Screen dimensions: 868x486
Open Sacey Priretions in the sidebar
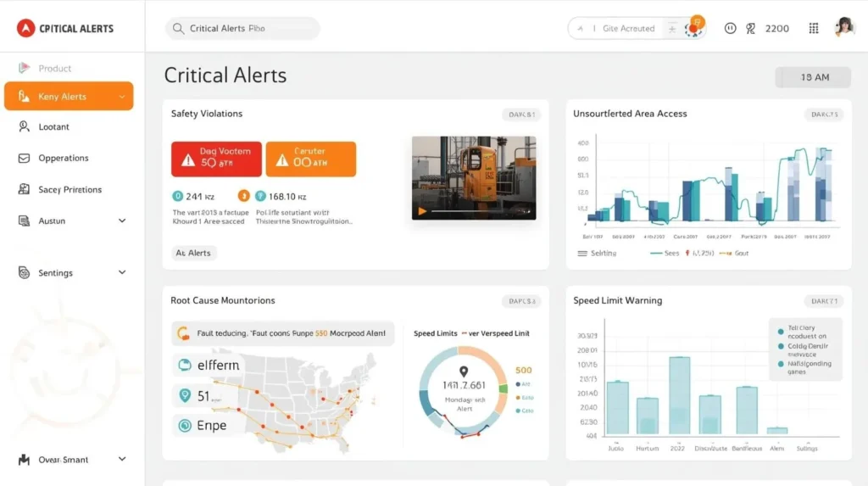click(70, 190)
